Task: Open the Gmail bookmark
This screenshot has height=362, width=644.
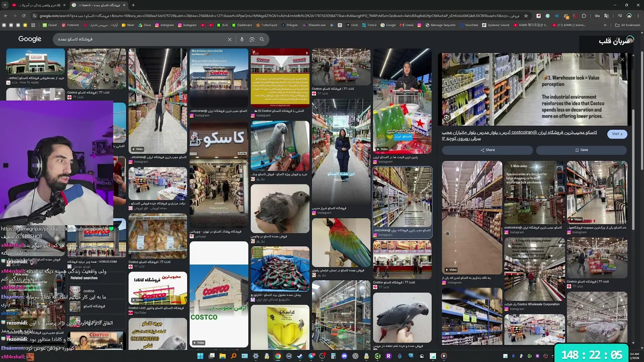Action: 407,25
